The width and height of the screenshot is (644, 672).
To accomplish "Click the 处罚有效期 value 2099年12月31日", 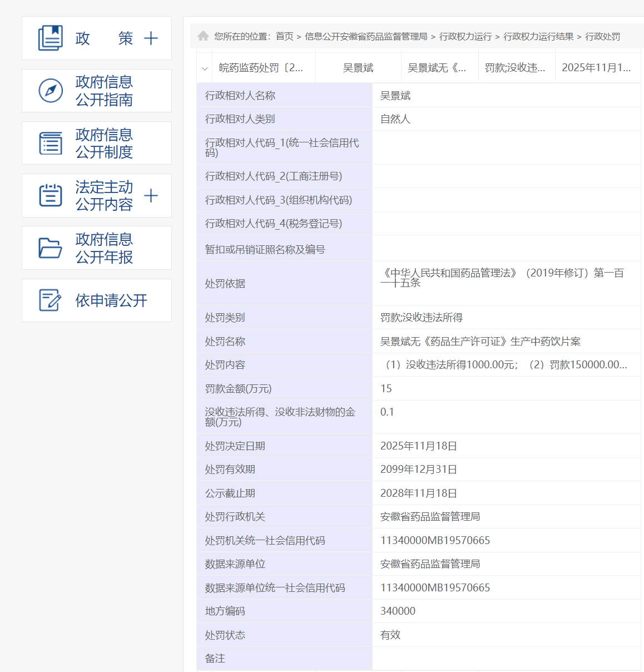I will coord(419,470).
